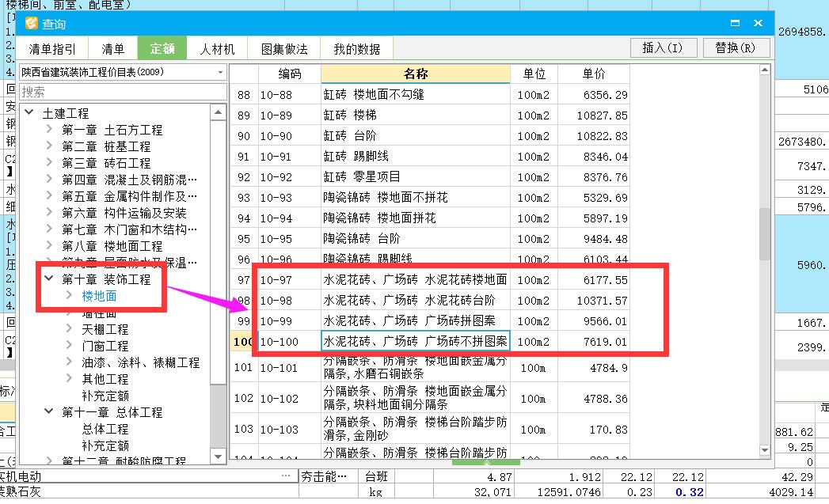Image resolution: width=829 pixels, height=504 pixels.
Task: Click the 编码 column header
Action: click(289, 74)
